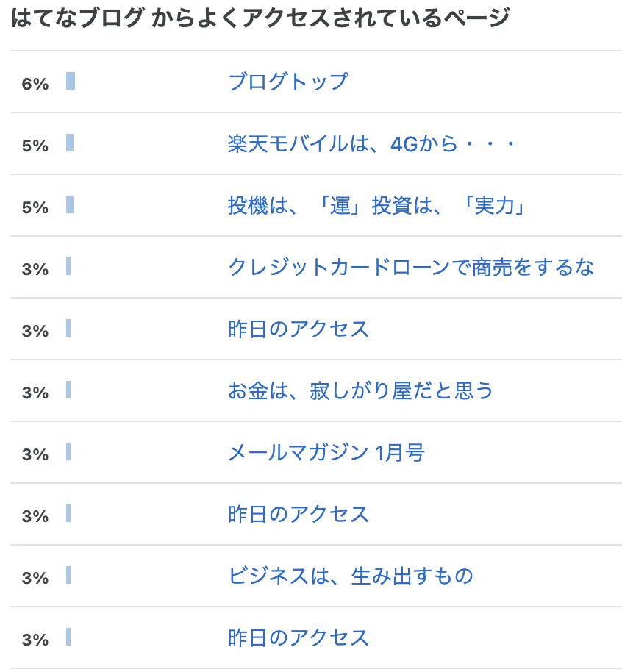Click the access bar in お金は row

coord(68,390)
